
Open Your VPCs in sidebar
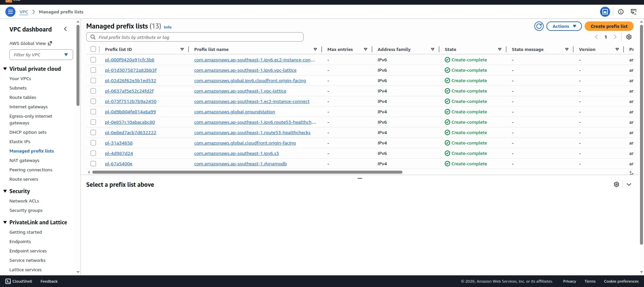click(x=20, y=78)
